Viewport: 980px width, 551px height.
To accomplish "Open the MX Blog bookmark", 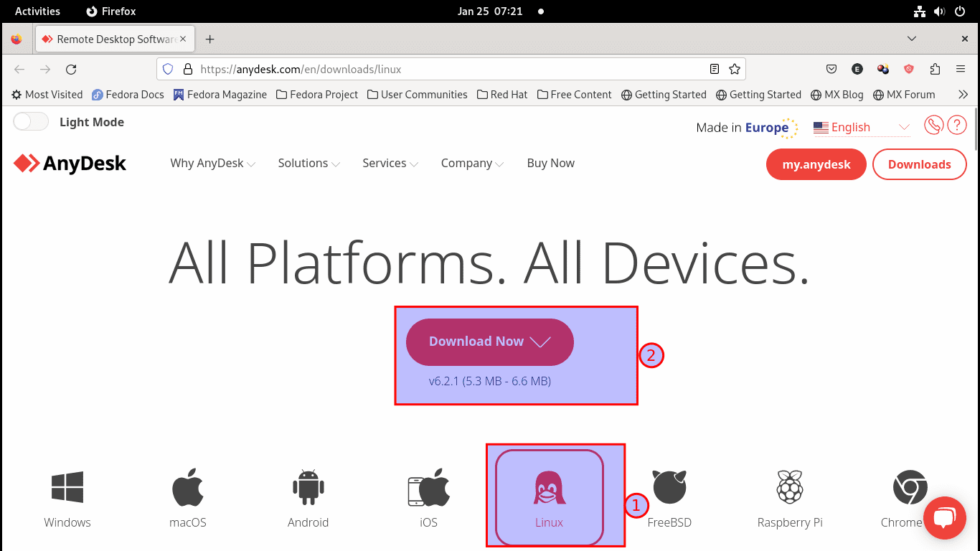I will (837, 95).
